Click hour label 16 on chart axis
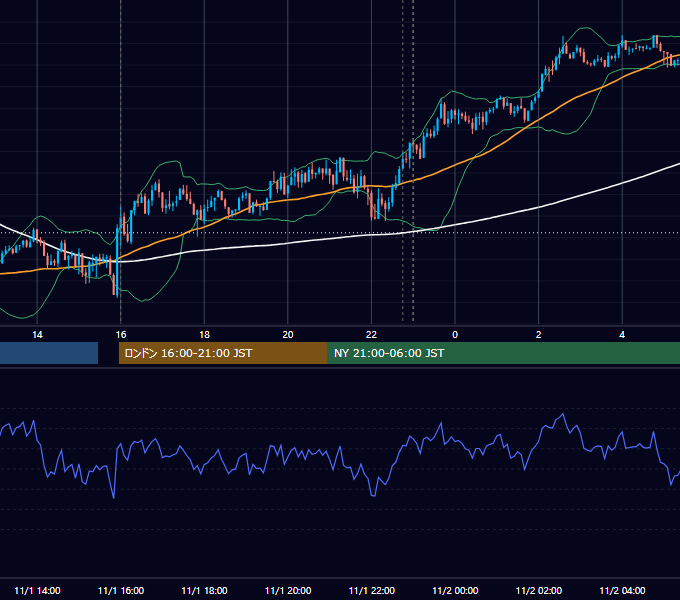 121,335
